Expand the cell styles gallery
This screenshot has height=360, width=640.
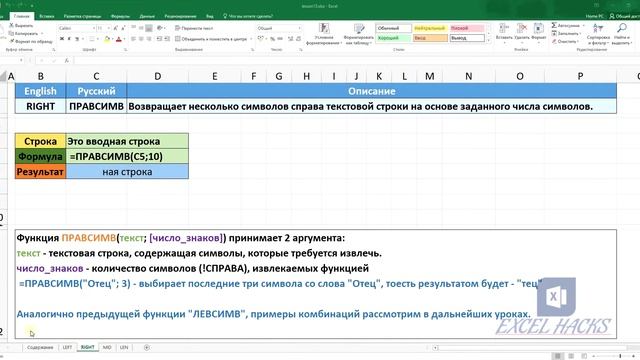point(489,40)
